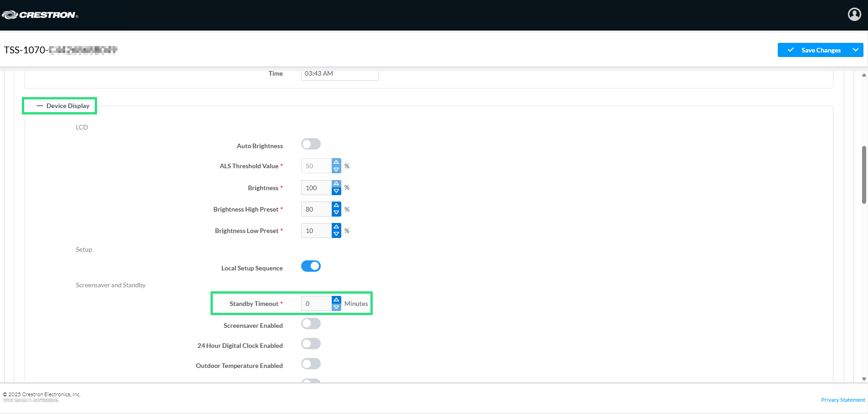
Task: Increase Standby Timeout with up arrow
Action: click(x=336, y=300)
